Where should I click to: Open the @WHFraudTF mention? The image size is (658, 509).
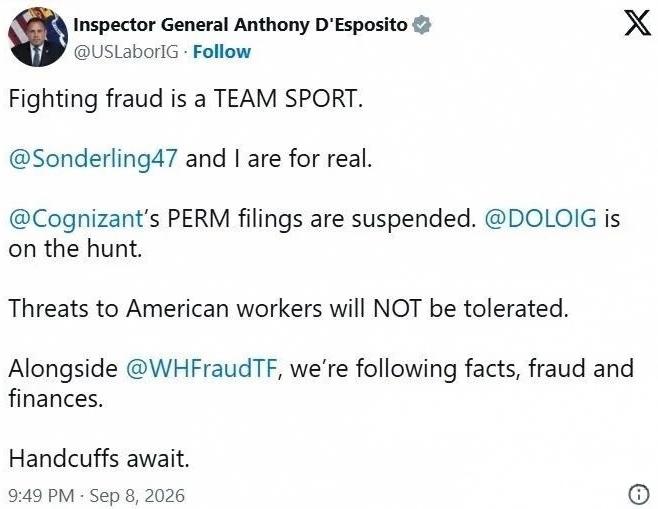tap(201, 368)
